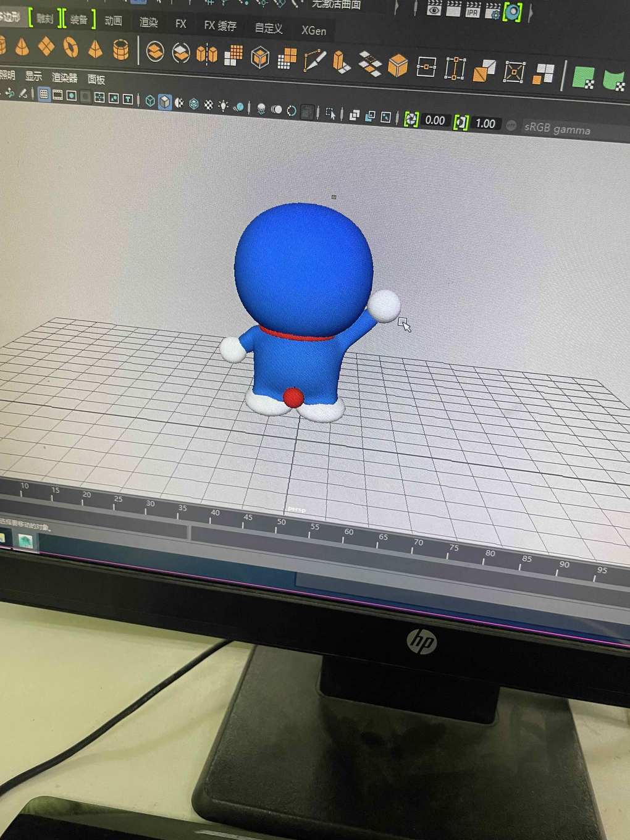630x840 pixels.
Task: Toggle use all lights bulb icon
Action: click(223, 106)
